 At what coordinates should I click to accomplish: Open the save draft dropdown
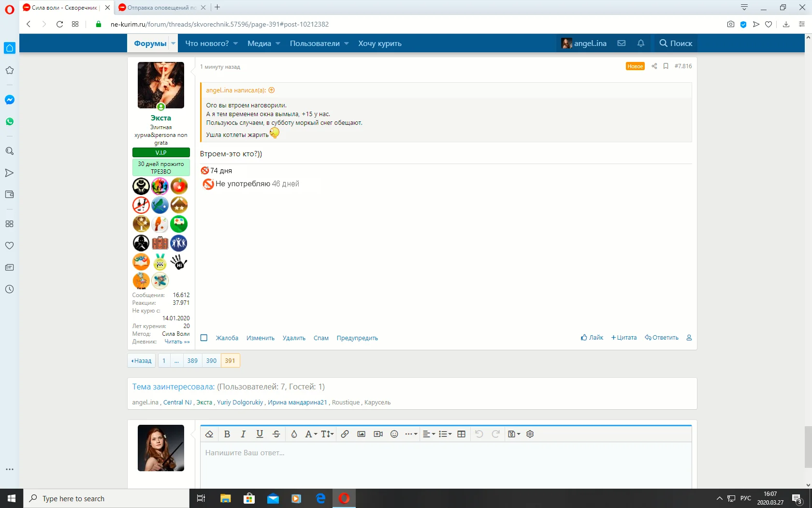514,434
